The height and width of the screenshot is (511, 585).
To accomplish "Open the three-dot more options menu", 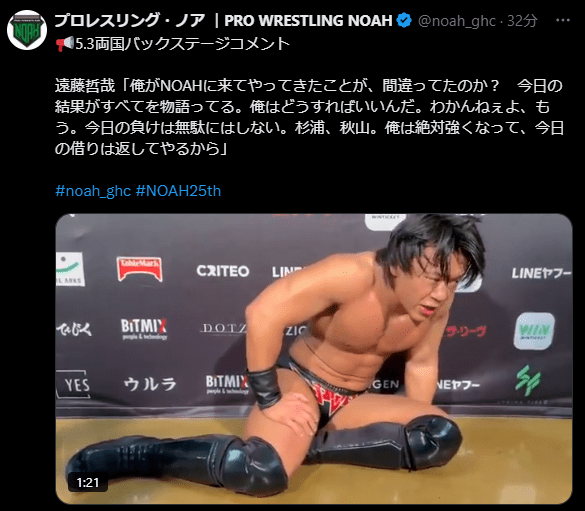I will 563,21.
